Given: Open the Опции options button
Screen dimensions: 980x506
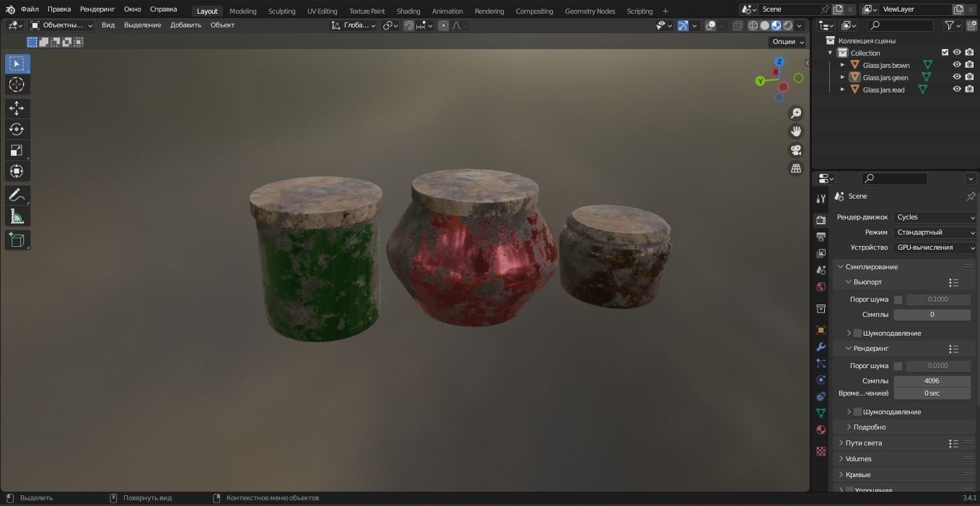Looking at the screenshot, I should click(x=787, y=42).
